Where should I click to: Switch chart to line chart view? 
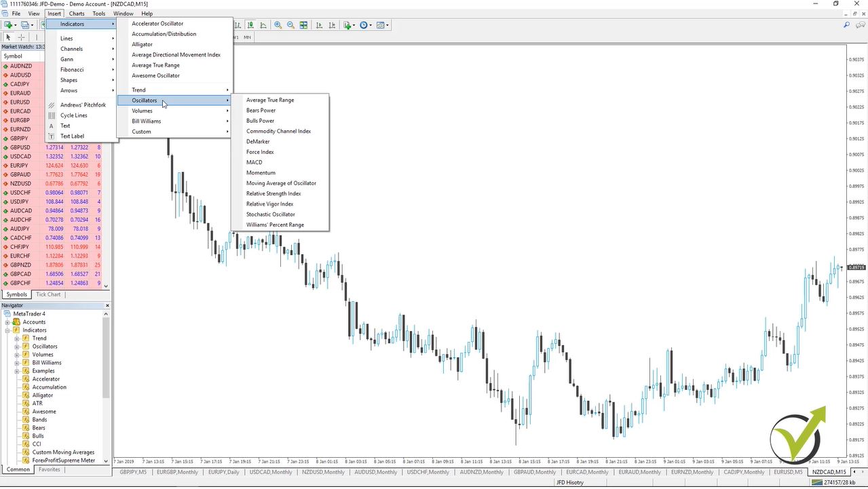point(263,25)
